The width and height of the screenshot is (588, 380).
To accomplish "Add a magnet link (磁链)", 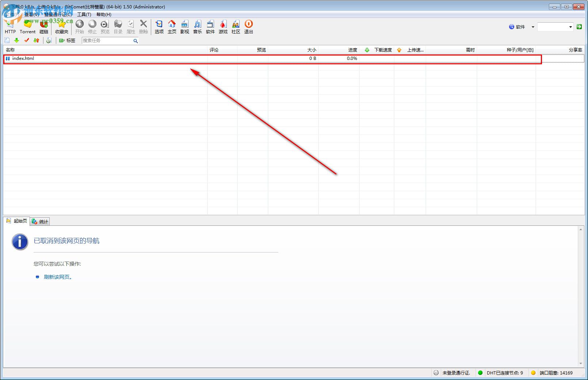I will pyautogui.click(x=44, y=27).
